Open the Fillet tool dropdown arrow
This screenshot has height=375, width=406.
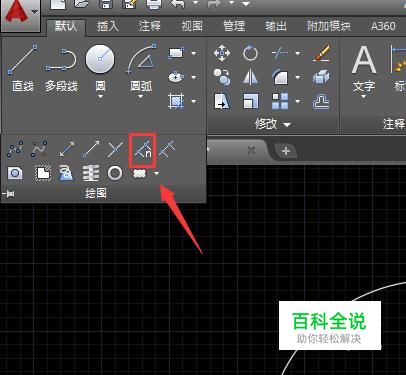[x=297, y=77]
